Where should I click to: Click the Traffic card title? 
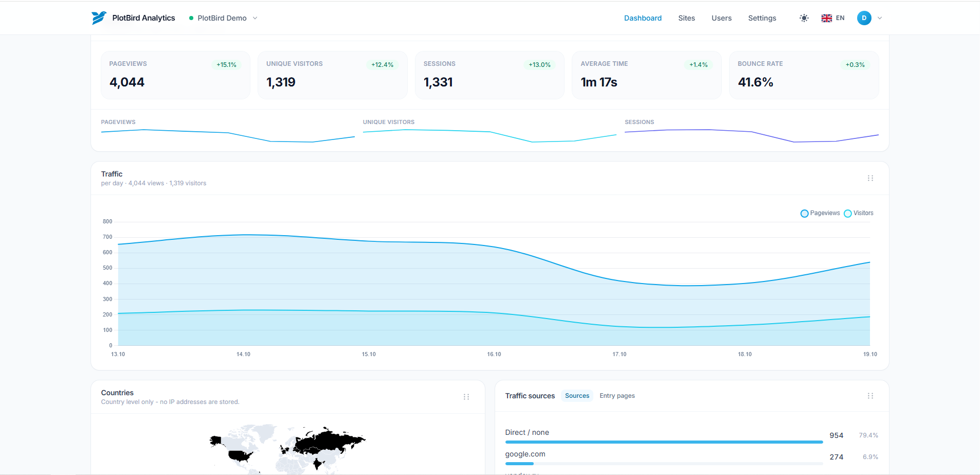pyautogui.click(x=112, y=174)
